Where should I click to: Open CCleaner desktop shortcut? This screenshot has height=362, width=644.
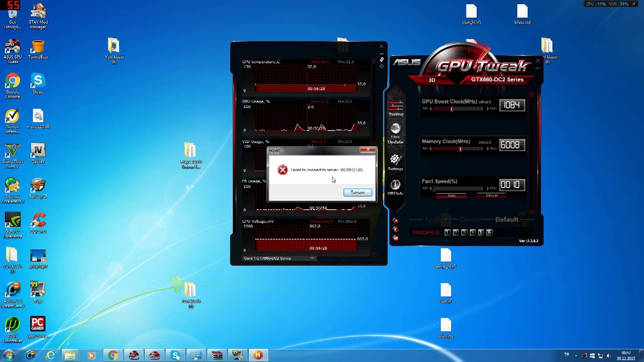pyautogui.click(x=38, y=223)
